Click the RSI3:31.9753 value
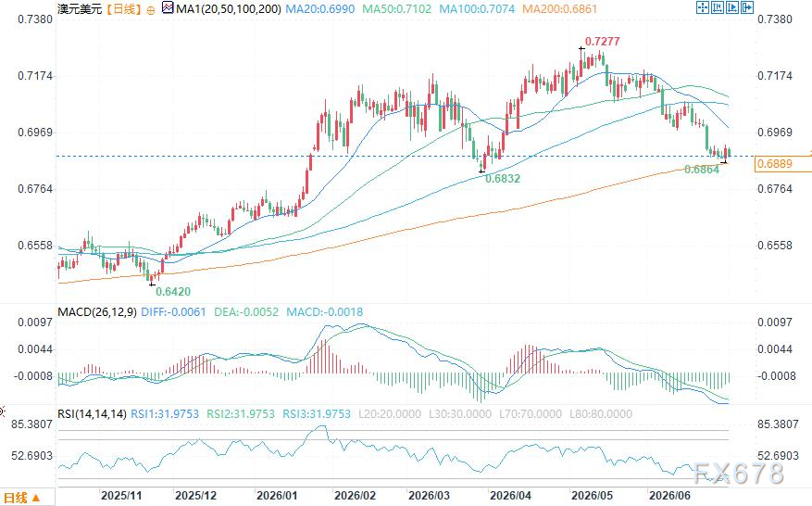The width and height of the screenshot is (812, 506). pos(317,414)
